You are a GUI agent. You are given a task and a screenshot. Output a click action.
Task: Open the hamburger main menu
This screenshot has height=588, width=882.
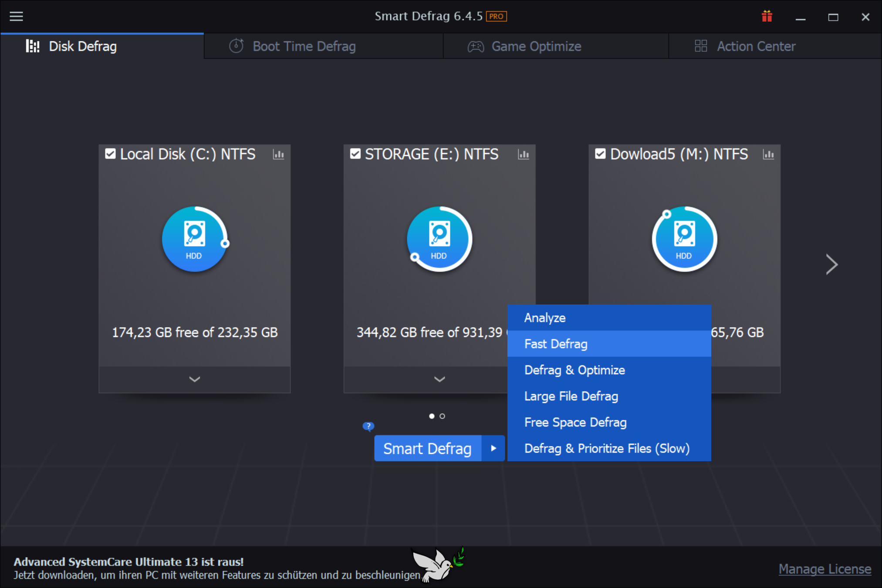16,17
